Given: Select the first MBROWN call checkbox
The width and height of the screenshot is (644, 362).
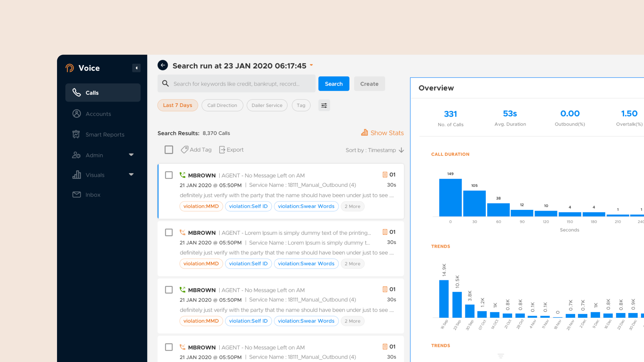Looking at the screenshot, I should click(x=169, y=175).
